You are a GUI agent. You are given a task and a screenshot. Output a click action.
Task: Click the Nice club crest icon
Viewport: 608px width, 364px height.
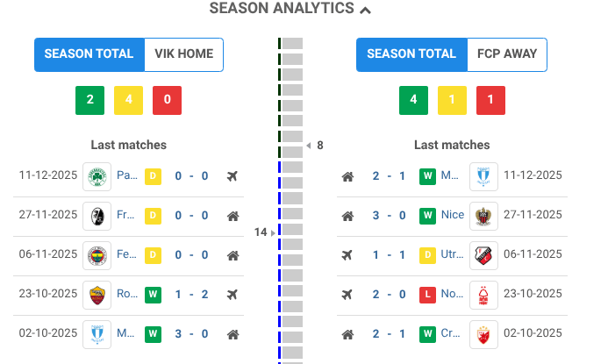tap(483, 216)
